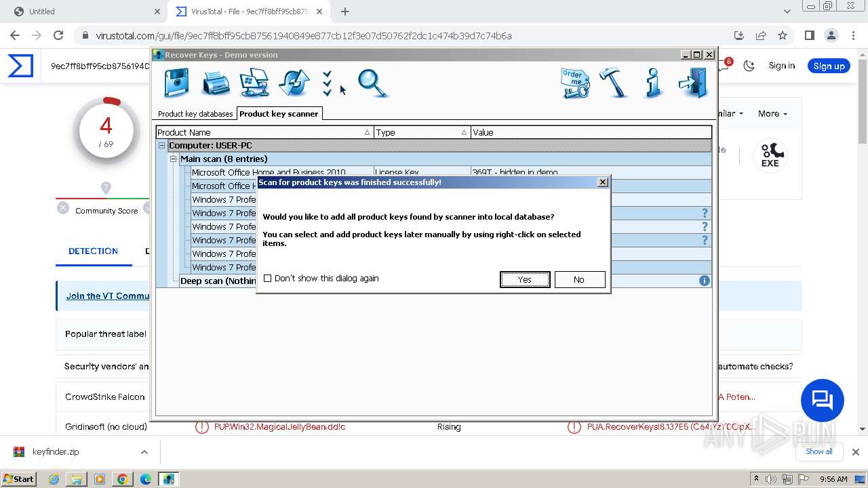Click the Chrome back arrow
The image size is (868, 488).
15,36
